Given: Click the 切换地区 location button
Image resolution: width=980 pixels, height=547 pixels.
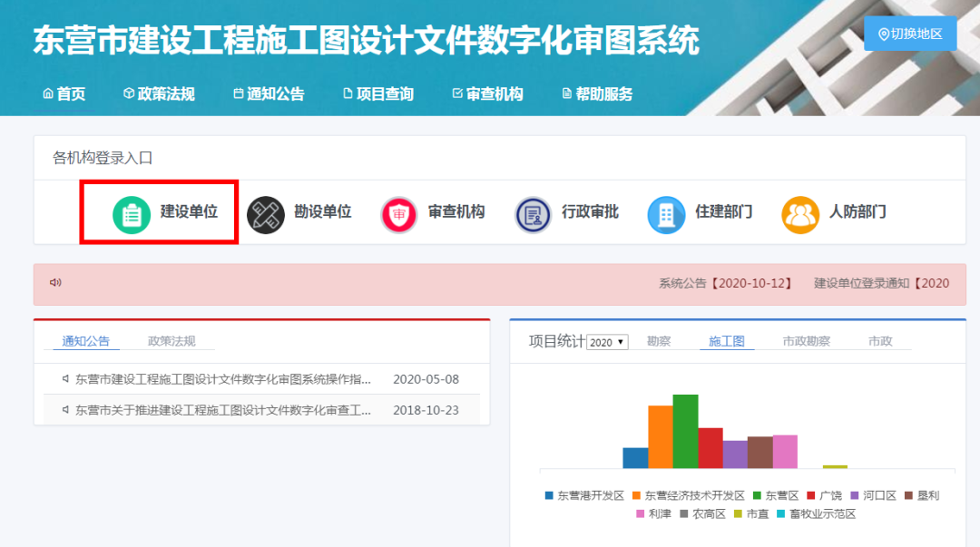Looking at the screenshot, I should [x=910, y=34].
